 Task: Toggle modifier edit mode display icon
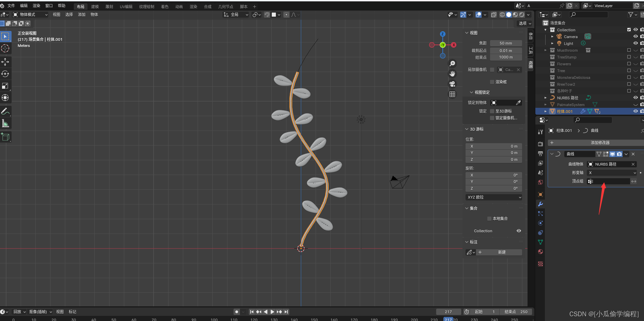606,154
